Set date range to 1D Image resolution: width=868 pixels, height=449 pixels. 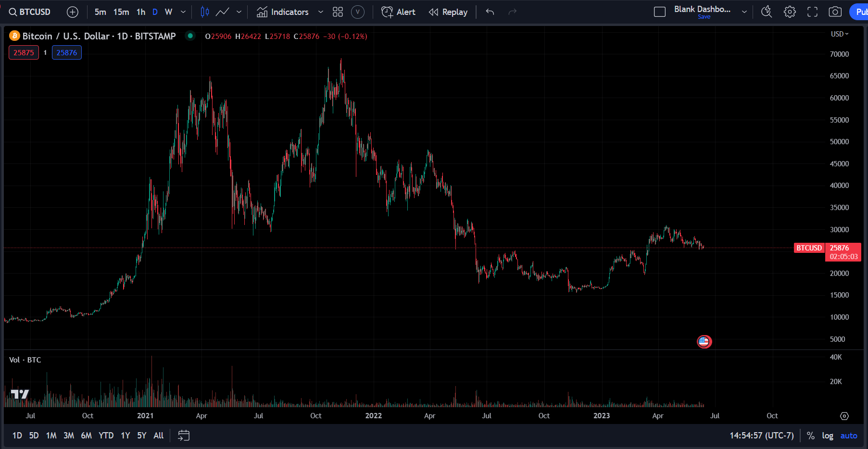pos(17,436)
